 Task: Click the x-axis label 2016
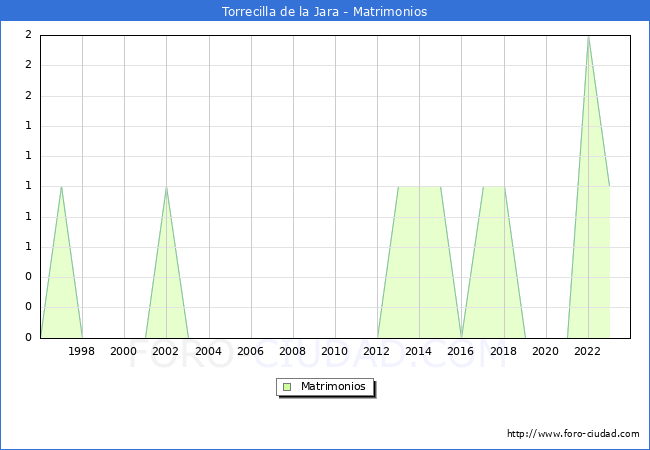click(461, 351)
